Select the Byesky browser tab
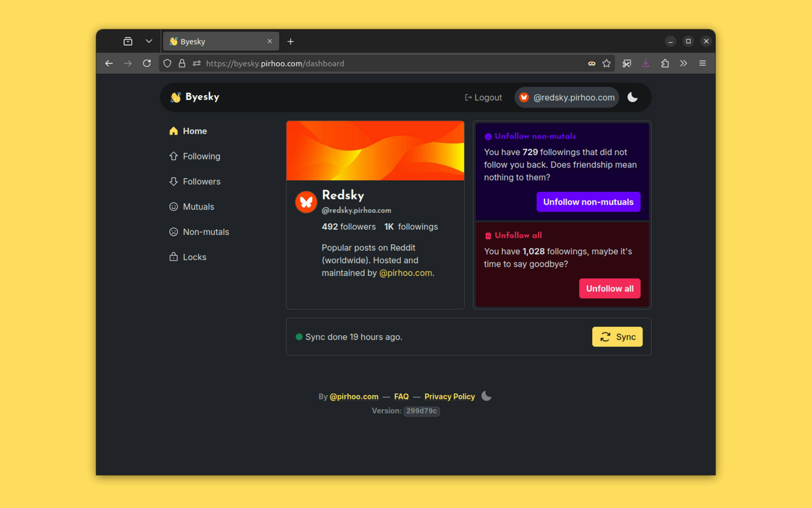The height and width of the screenshot is (508, 812). tap(221, 41)
